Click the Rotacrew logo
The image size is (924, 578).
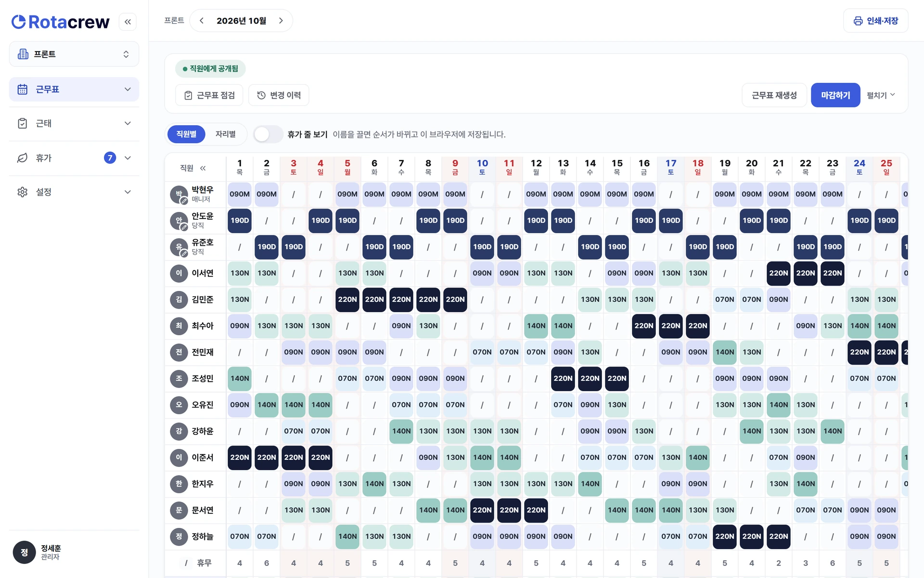point(61,22)
